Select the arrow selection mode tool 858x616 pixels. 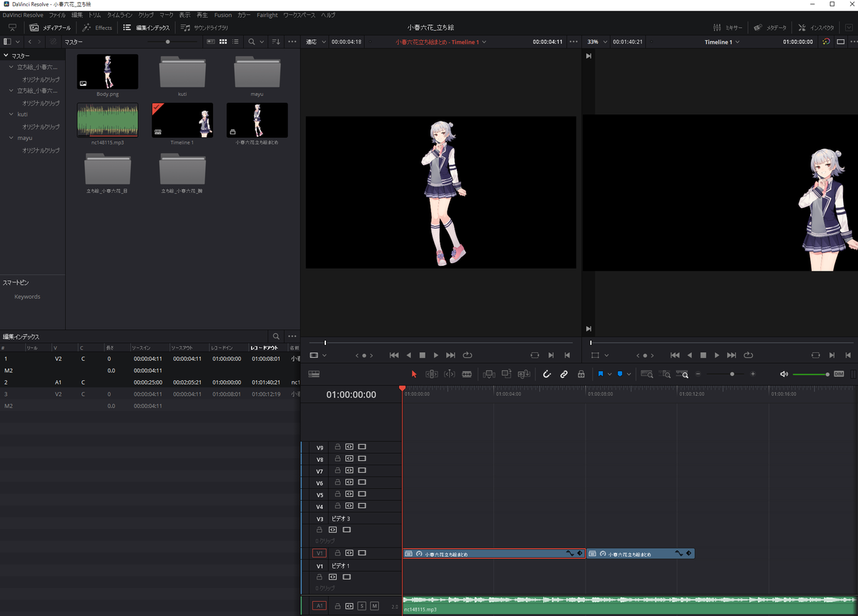coord(414,374)
